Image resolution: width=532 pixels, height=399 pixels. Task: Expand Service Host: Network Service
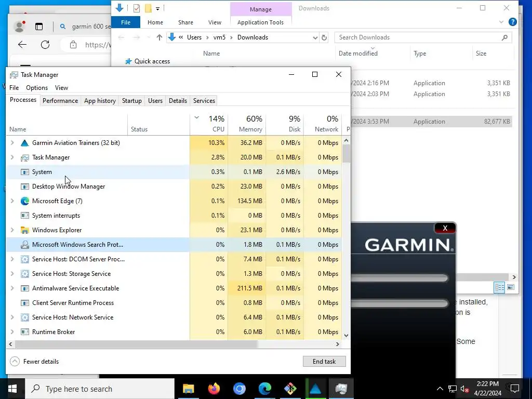point(12,317)
